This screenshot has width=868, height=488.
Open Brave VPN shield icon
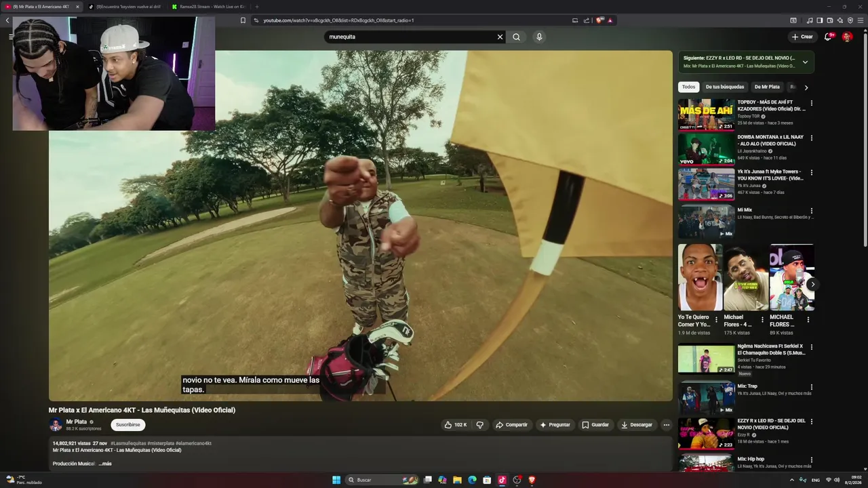[850, 20]
